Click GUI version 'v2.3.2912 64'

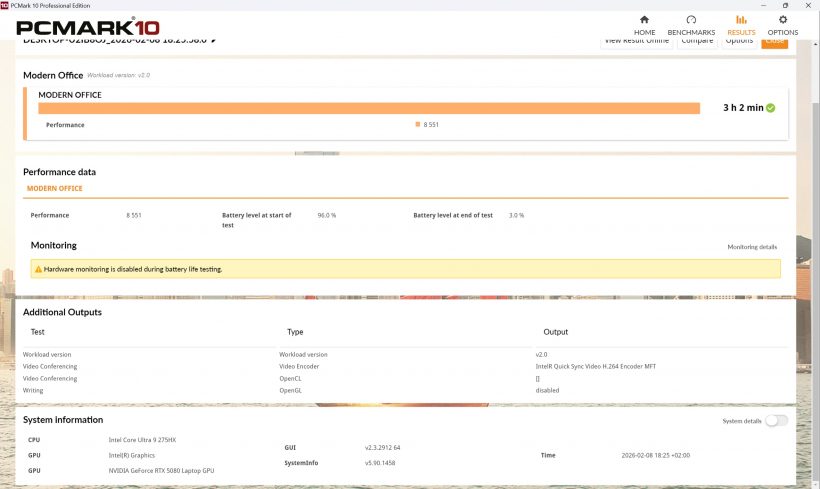382,448
